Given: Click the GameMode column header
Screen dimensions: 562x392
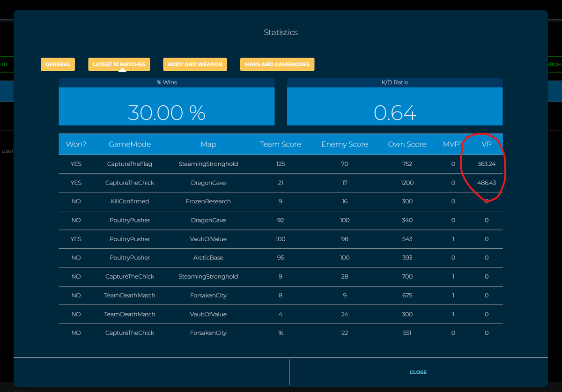Looking at the screenshot, I should [130, 144].
